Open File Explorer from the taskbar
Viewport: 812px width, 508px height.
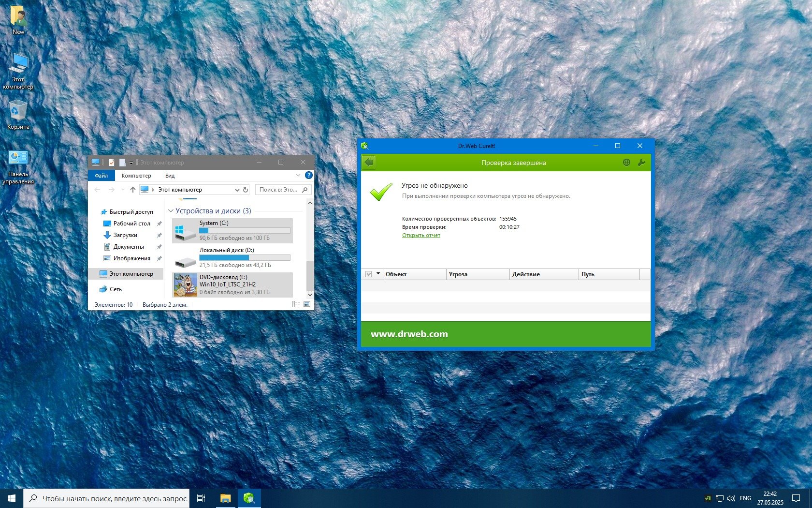(x=225, y=498)
